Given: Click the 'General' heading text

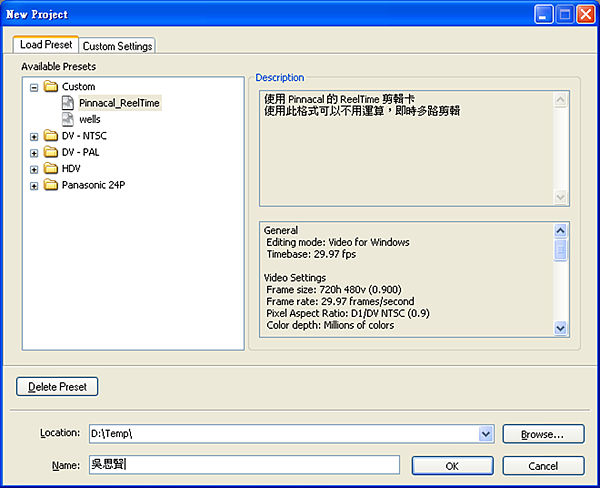Looking at the screenshot, I should 280,230.
